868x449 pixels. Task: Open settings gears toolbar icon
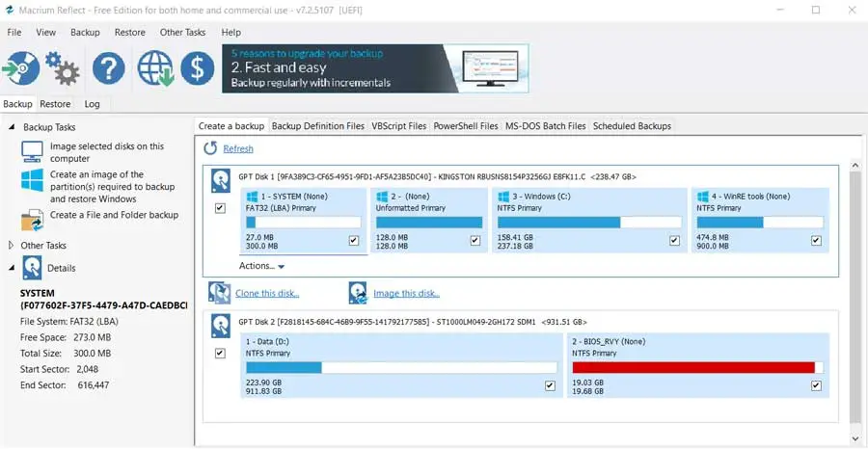tap(62, 68)
